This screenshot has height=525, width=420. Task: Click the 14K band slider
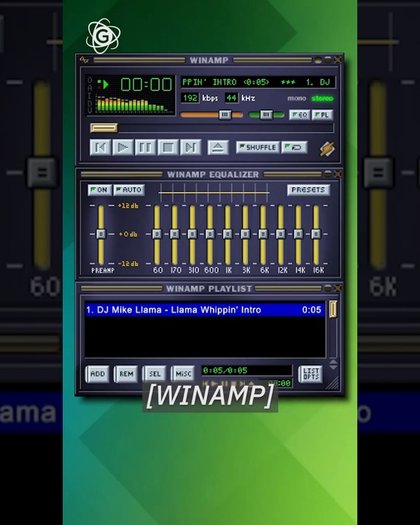pyautogui.click(x=298, y=235)
